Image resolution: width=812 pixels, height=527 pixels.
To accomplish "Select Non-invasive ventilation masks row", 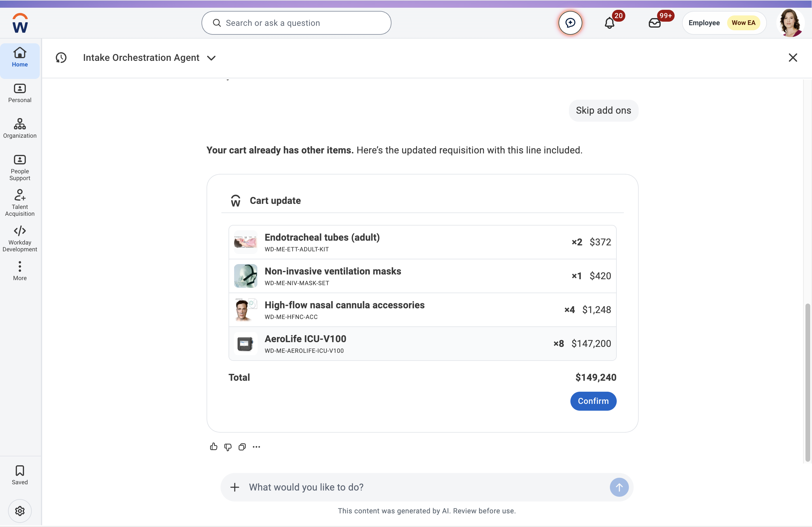I will click(422, 276).
